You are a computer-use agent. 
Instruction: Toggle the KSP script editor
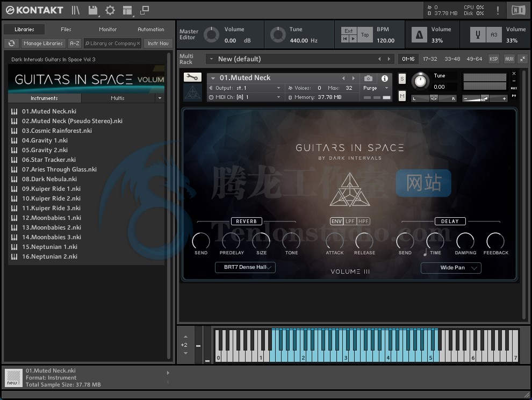click(x=494, y=59)
